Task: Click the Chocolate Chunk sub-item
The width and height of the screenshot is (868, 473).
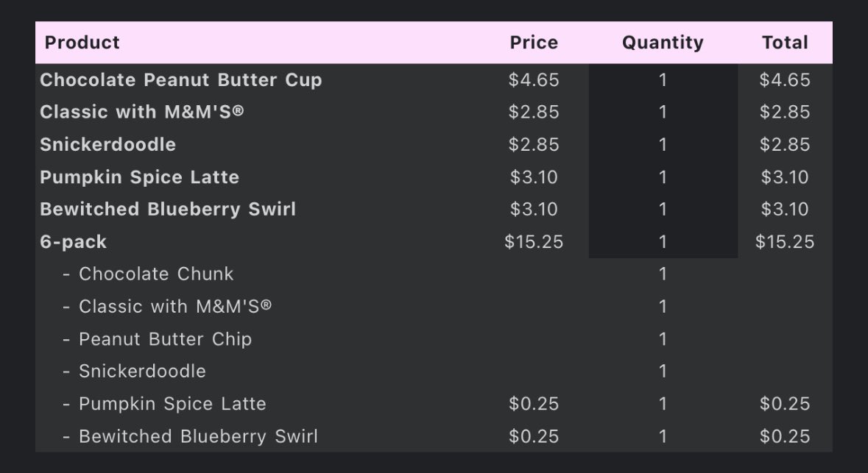Action: (156, 274)
